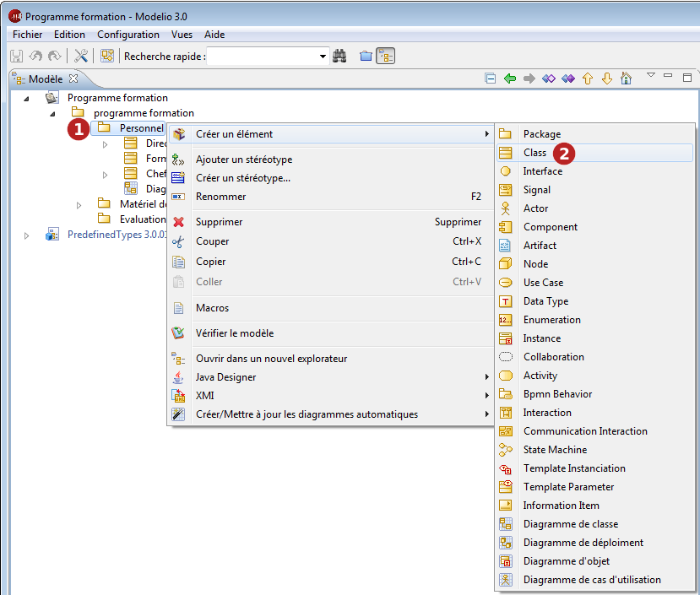Open the wrench and screwdriver settings icon
Screen dimensions: 700x595
(81, 57)
